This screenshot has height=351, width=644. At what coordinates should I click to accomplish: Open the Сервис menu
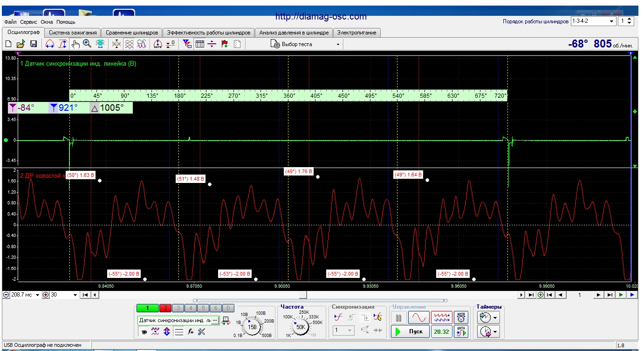29,22
